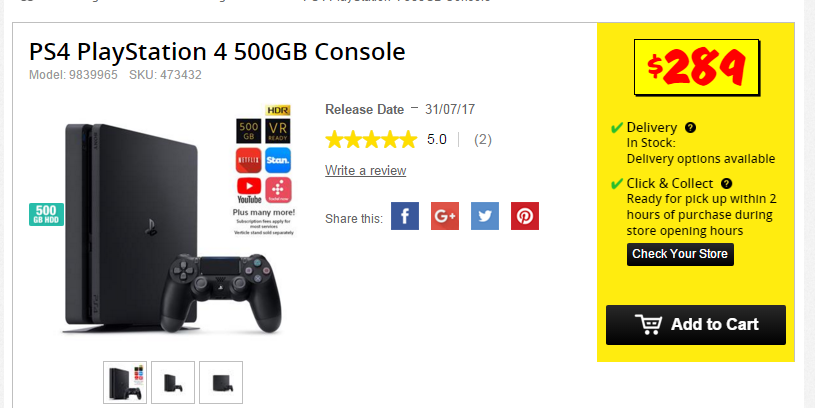This screenshot has width=815, height=408.
Task: Click the $289 price tag
Action: (696, 67)
